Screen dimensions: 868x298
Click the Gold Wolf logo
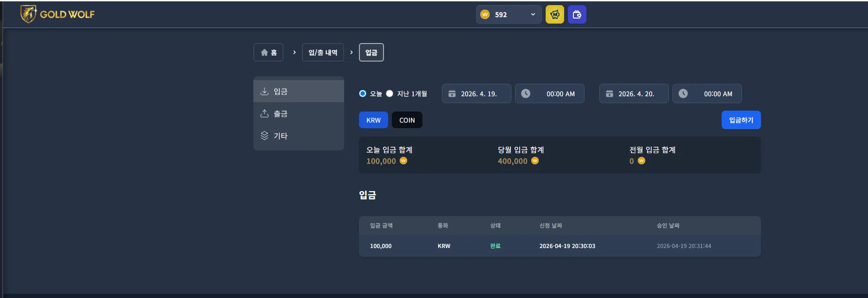57,14
